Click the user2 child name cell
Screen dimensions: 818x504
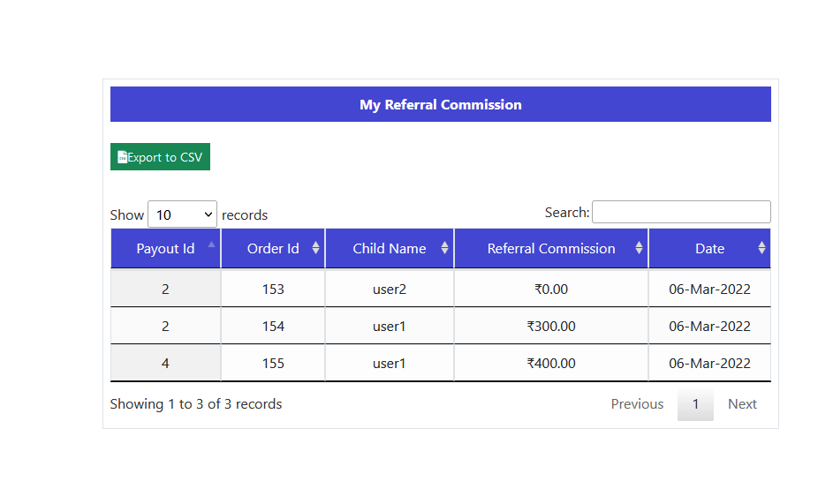coord(389,289)
